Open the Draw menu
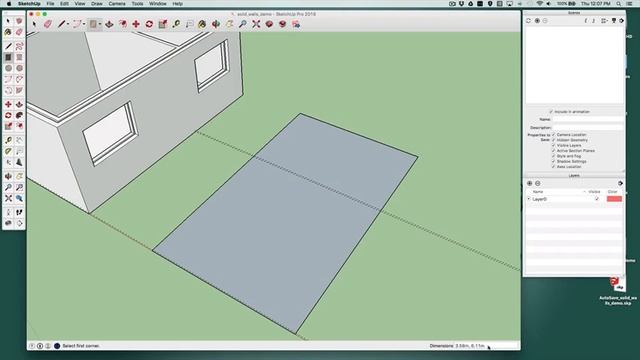 point(96,4)
